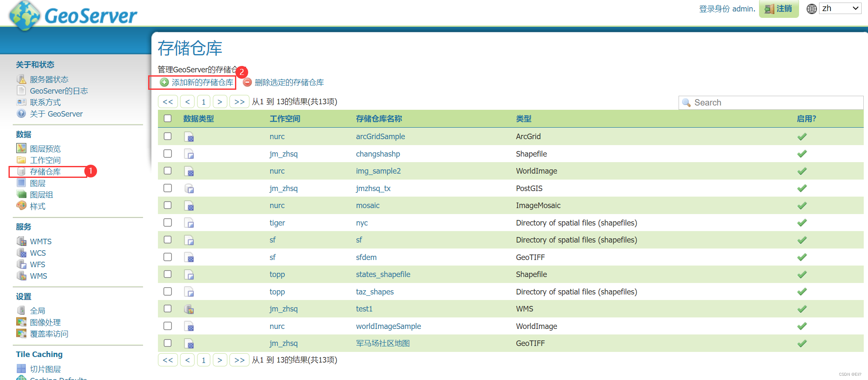Click the server status icon in sidebar
The image size is (868, 380).
[x=21, y=79]
